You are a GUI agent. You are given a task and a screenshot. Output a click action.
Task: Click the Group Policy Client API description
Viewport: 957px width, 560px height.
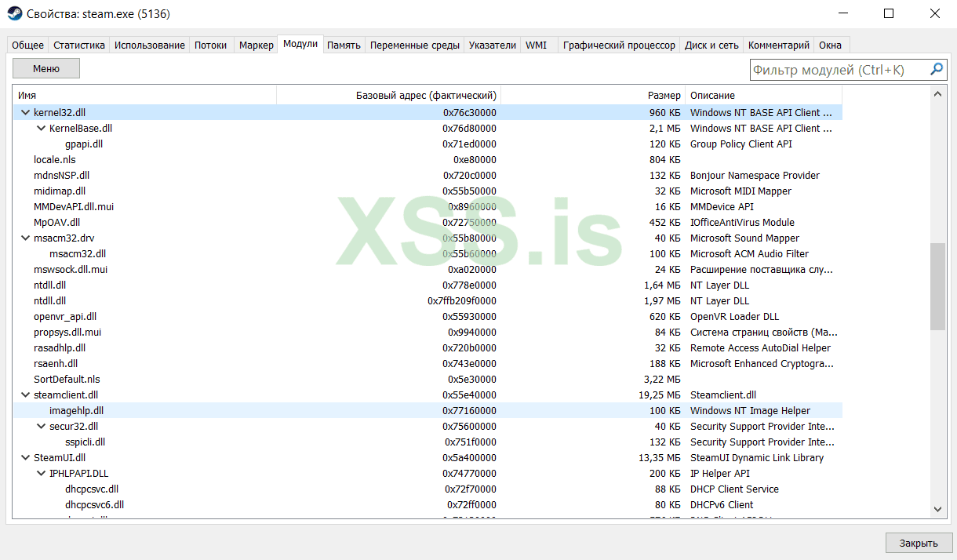pos(741,144)
